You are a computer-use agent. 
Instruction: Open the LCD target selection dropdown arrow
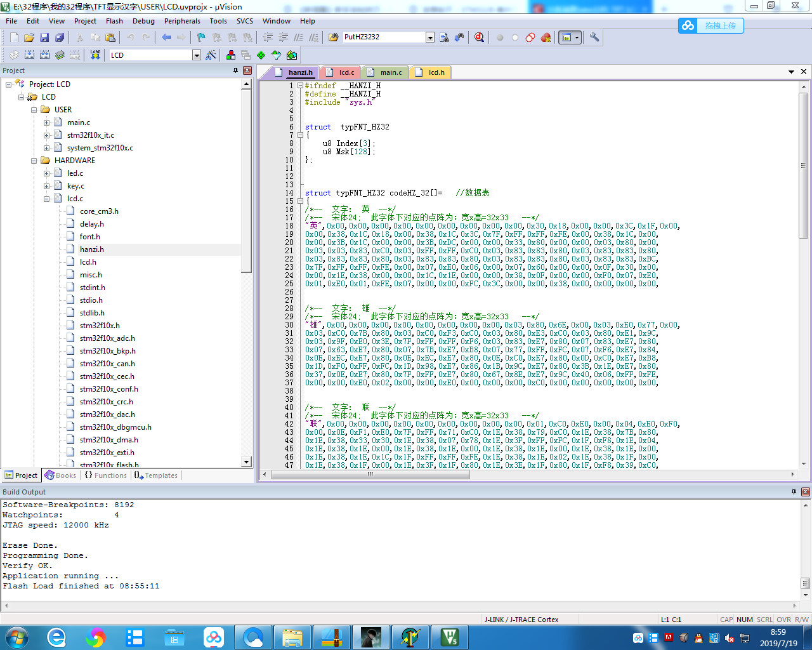pos(197,55)
